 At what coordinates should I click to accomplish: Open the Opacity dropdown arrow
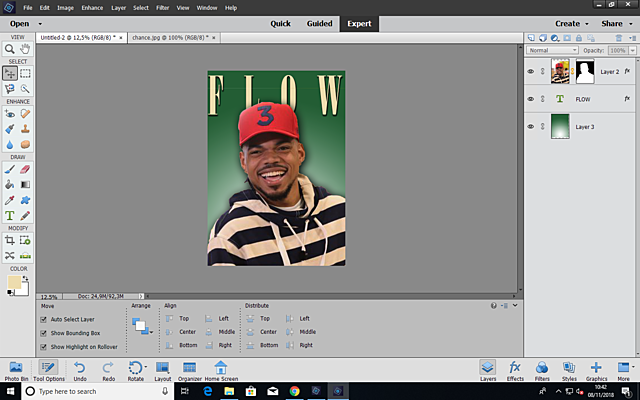tap(633, 50)
